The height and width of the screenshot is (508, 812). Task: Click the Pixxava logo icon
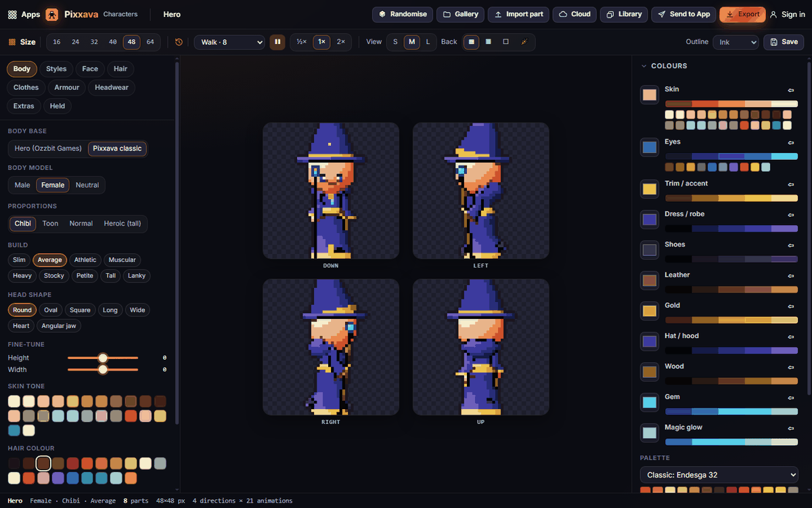(x=52, y=14)
